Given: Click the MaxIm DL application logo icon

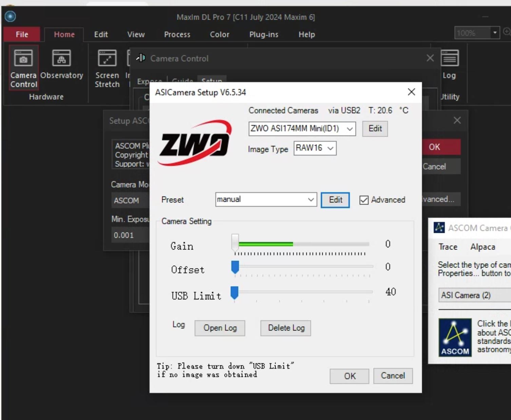Looking at the screenshot, I should [x=10, y=16].
